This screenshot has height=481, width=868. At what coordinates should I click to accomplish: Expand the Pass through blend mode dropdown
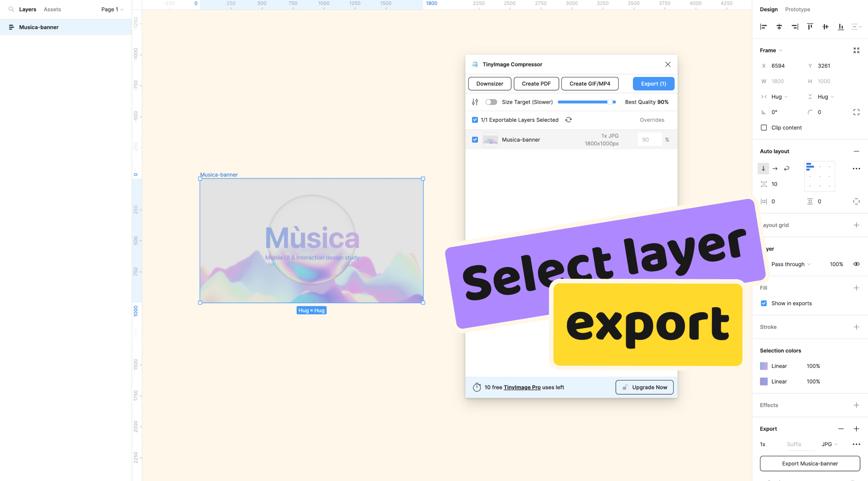click(x=791, y=264)
